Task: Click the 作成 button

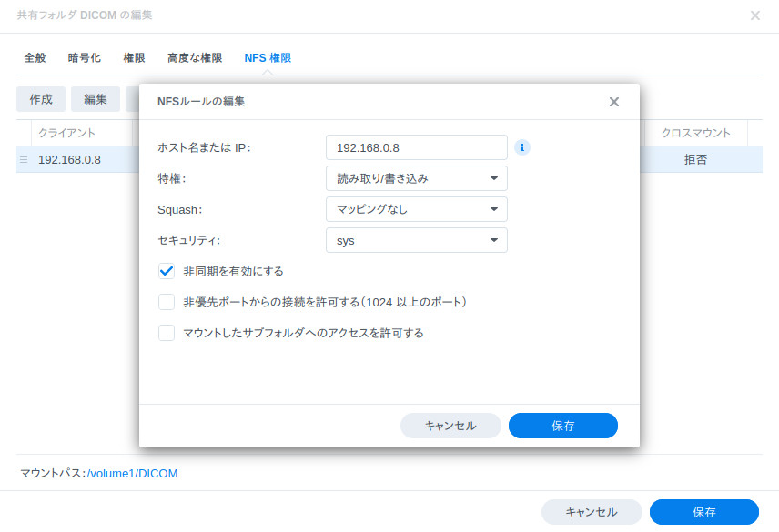Action: (41, 99)
